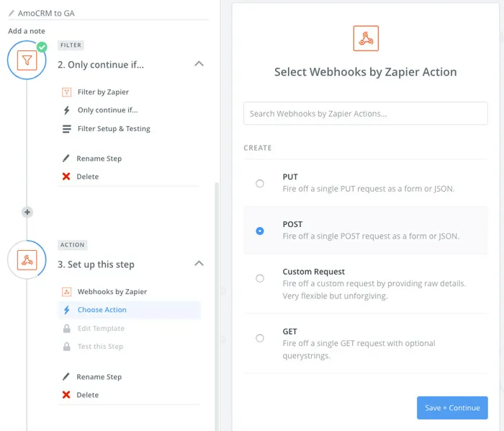Screen dimensions: 504x431
Task: Click the Filter step funnel icon
Action: 27,60
